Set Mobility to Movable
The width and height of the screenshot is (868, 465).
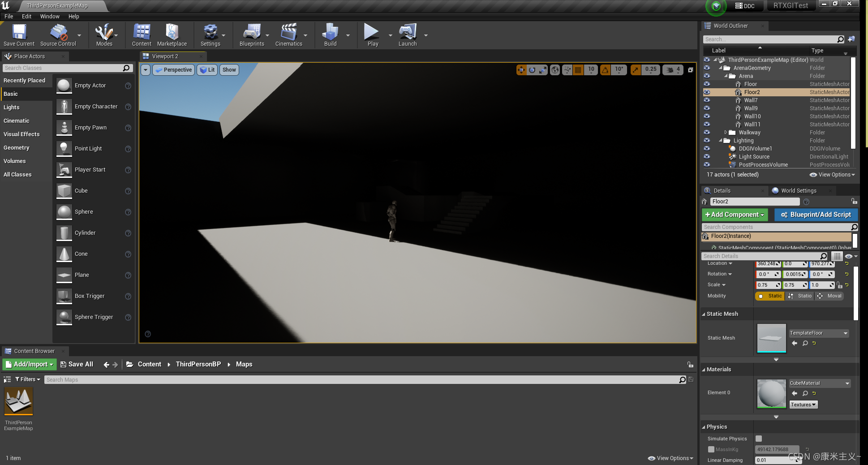[x=829, y=296]
